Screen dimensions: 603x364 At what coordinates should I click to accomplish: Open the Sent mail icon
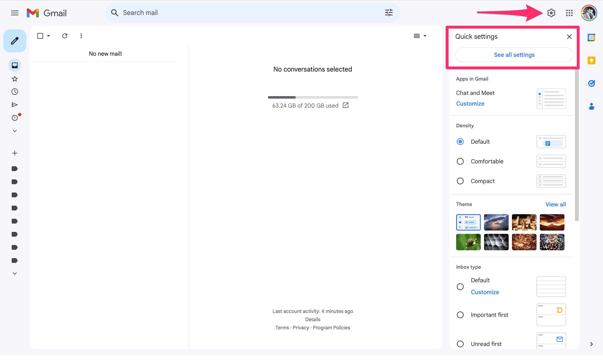click(x=14, y=105)
